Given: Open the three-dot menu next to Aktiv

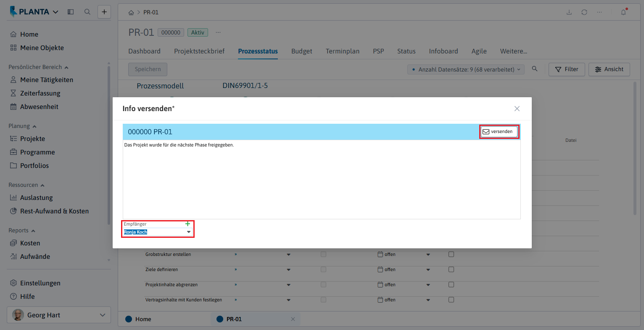Looking at the screenshot, I should pyautogui.click(x=218, y=32).
